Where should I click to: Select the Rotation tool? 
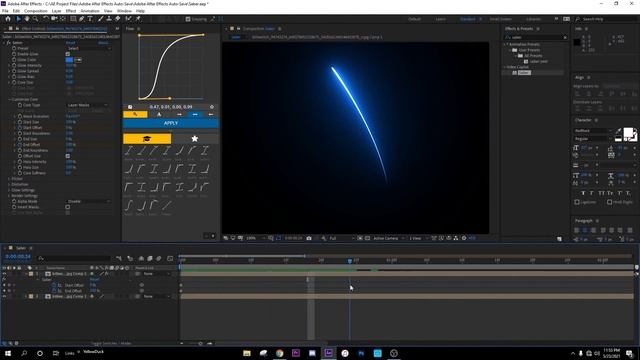[46, 19]
